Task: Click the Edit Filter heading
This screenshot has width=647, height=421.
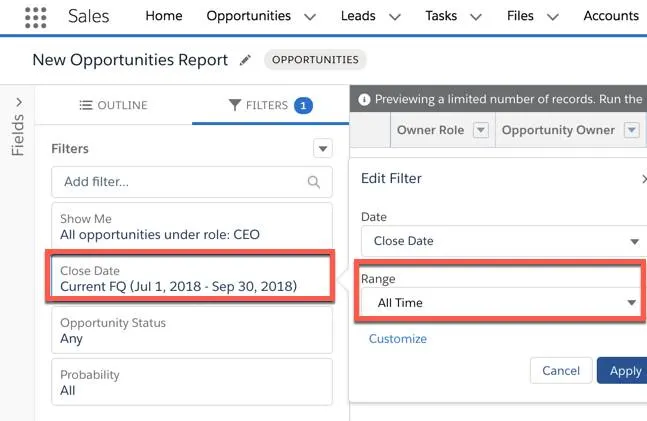Action: [391, 178]
